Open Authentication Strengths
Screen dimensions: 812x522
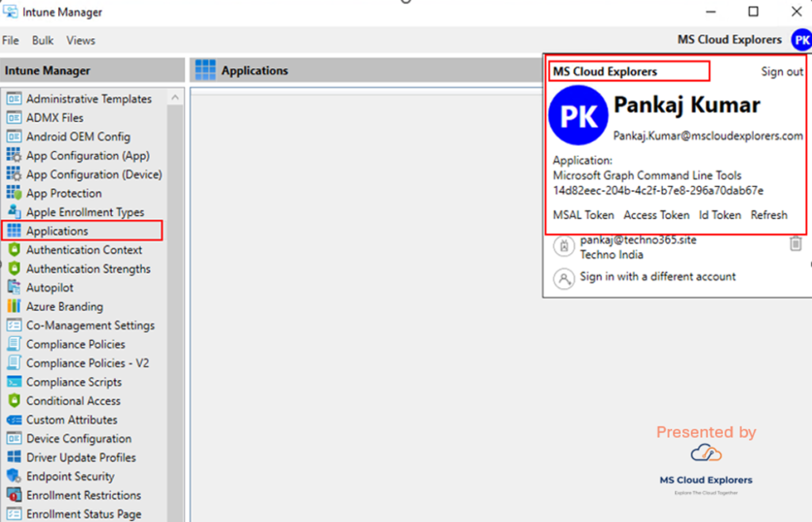[89, 269]
